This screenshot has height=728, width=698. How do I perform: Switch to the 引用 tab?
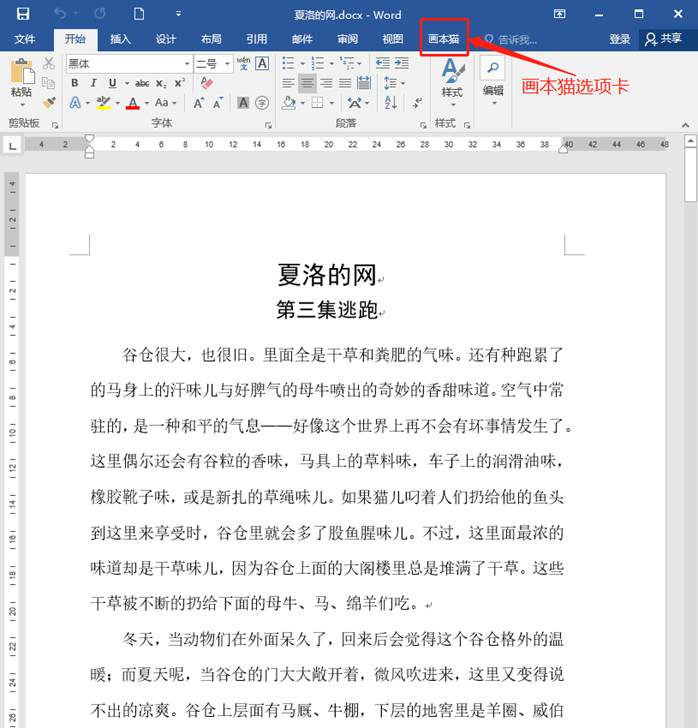(x=256, y=39)
